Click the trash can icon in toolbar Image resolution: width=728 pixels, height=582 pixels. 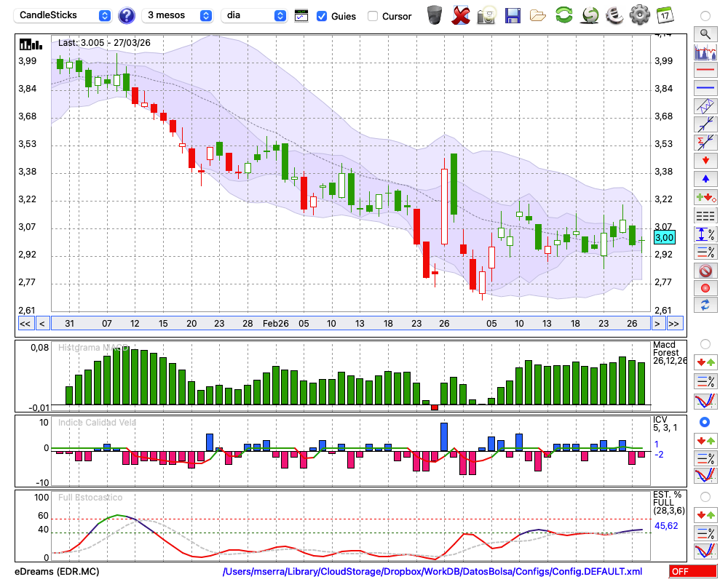435,15
